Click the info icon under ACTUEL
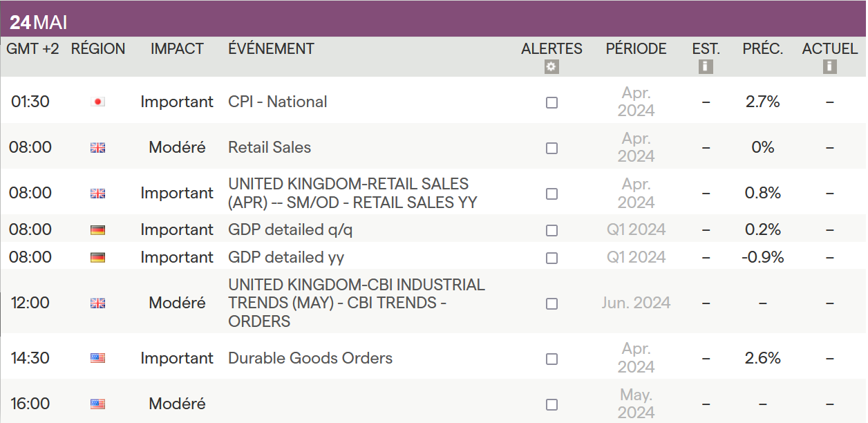The height and width of the screenshot is (423, 868). pyautogui.click(x=830, y=67)
